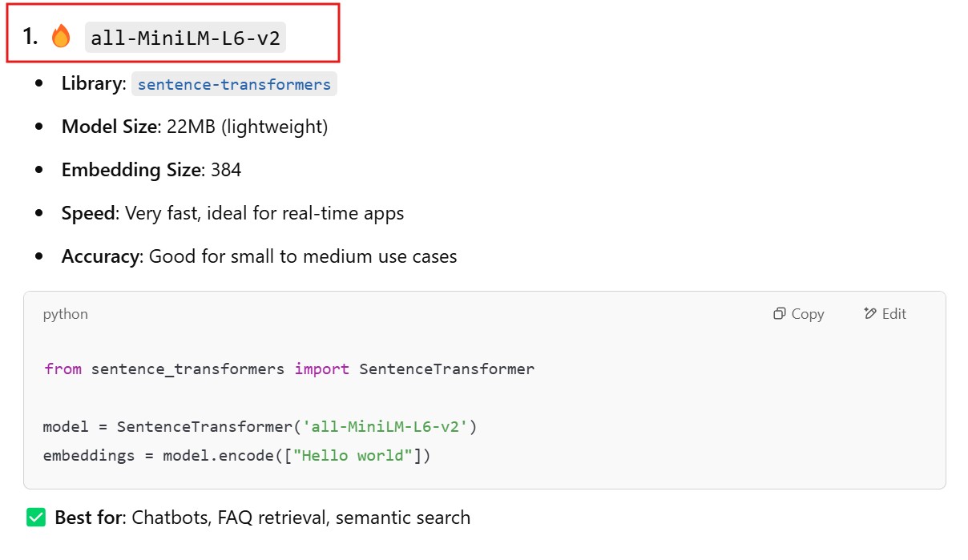Click the python language label
This screenshot has height=560, width=968.
coord(66,314)
